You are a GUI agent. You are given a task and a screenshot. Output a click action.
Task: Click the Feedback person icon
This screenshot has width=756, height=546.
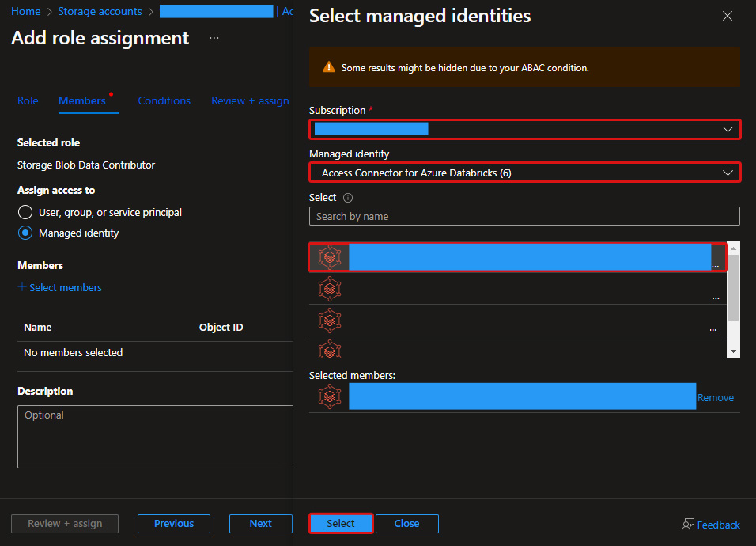pyautogui.click(x=687, y=525)
